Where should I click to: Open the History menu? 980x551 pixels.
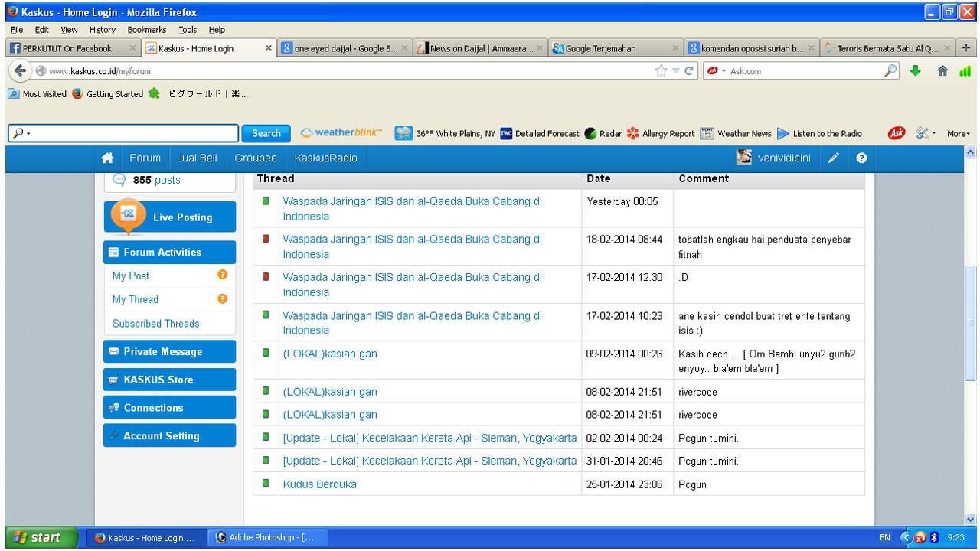(102, 30)
